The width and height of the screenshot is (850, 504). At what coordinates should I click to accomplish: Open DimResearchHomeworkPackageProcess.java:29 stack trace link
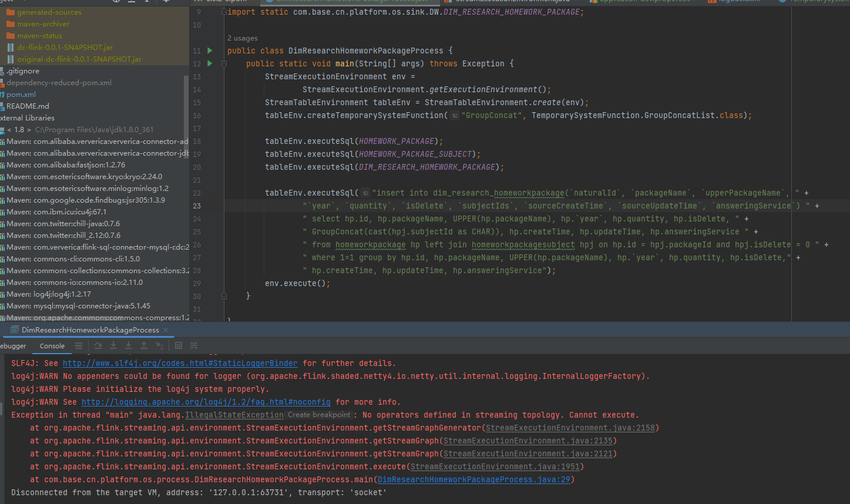point(474,479)
